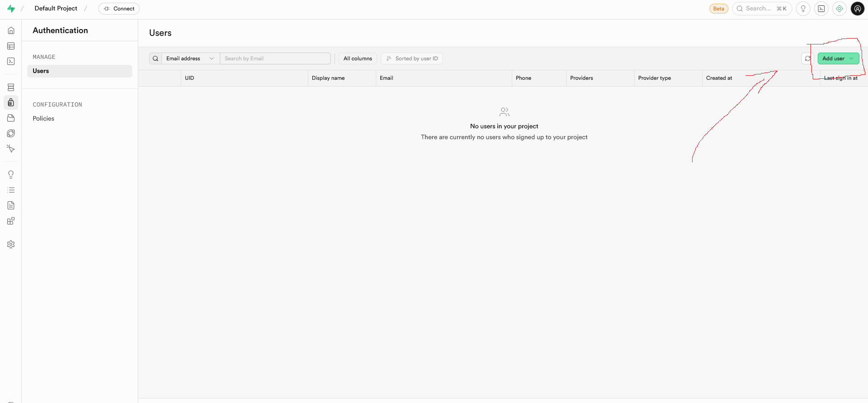Click the Created at column header

pyautogui.click(x=761, y=78)
